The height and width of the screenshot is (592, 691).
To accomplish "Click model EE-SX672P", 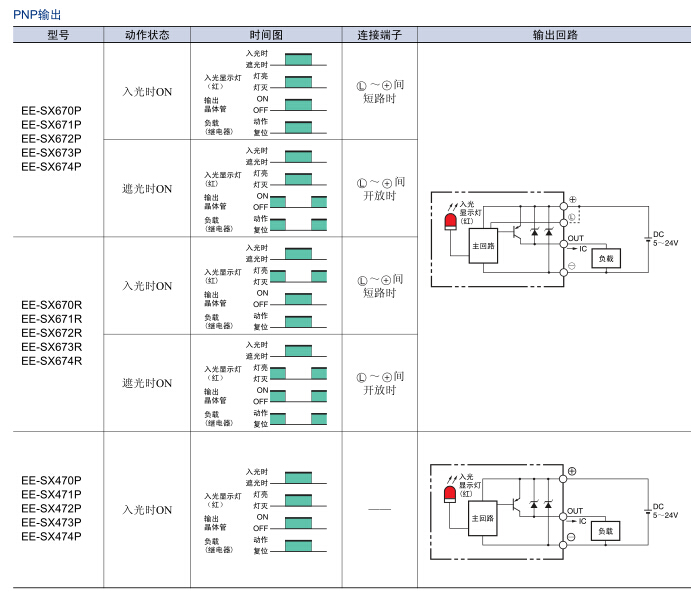I will tap(52, 138).
